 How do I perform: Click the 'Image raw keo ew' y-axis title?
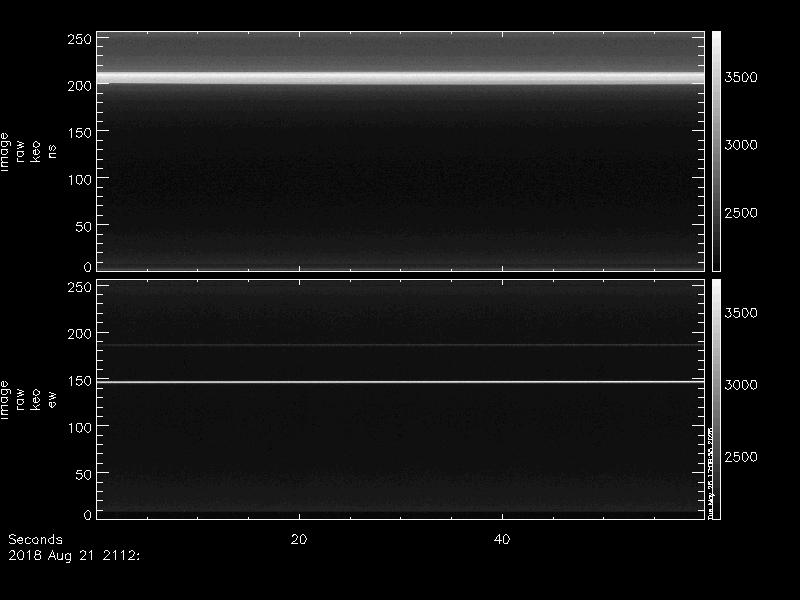coord(28,399)
